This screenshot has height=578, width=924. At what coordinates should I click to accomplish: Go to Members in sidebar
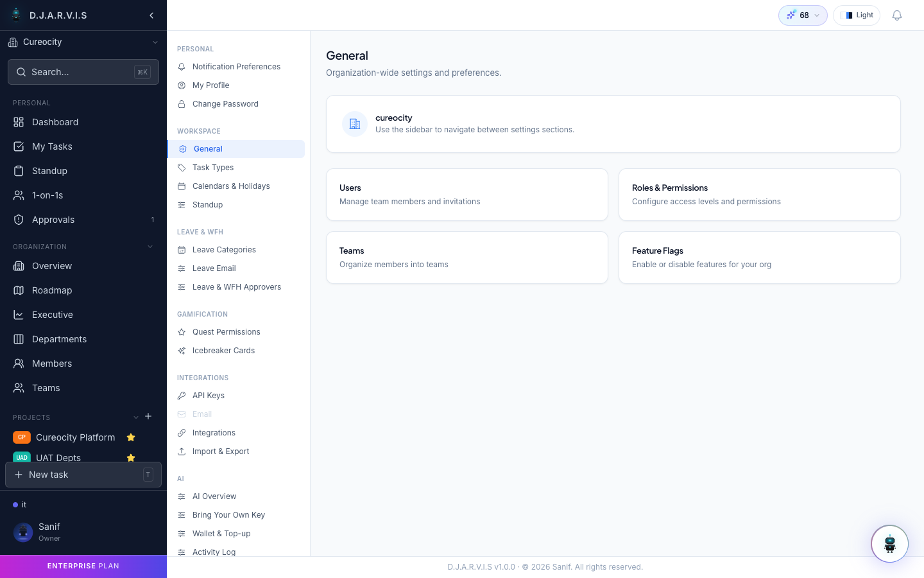pyautogui.click(x=83, y=363)
